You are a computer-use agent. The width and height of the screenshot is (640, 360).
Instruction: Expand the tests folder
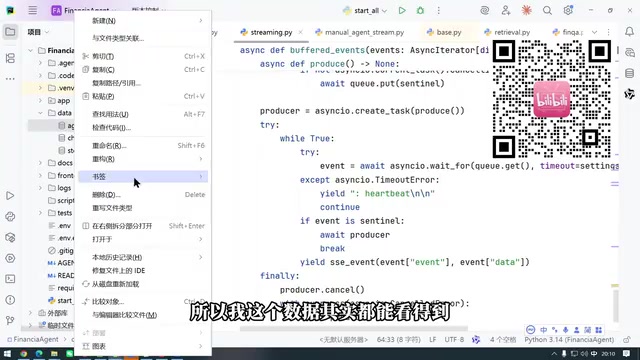[40, 213]
